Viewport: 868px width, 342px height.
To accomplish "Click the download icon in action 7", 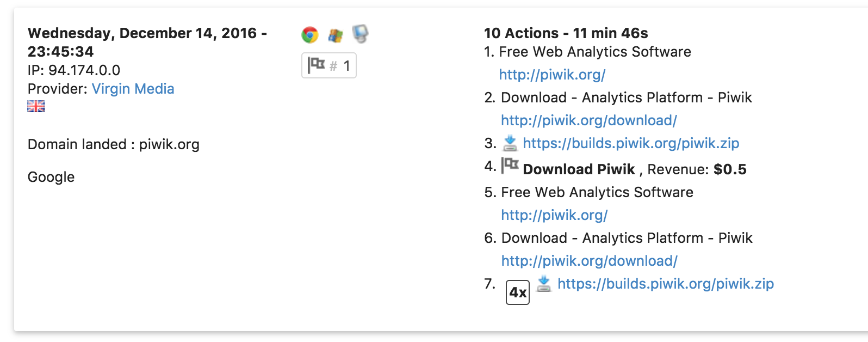I will tap(544, 283).
